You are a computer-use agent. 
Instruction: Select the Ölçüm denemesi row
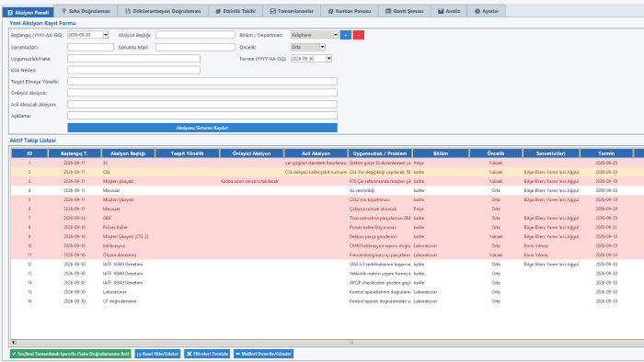328,255
